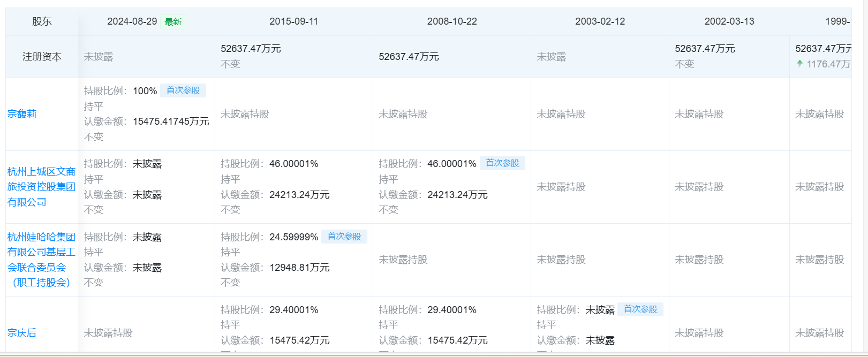
Task: Click the green increase arrow in registered capital row
Action: coord(799,64)
